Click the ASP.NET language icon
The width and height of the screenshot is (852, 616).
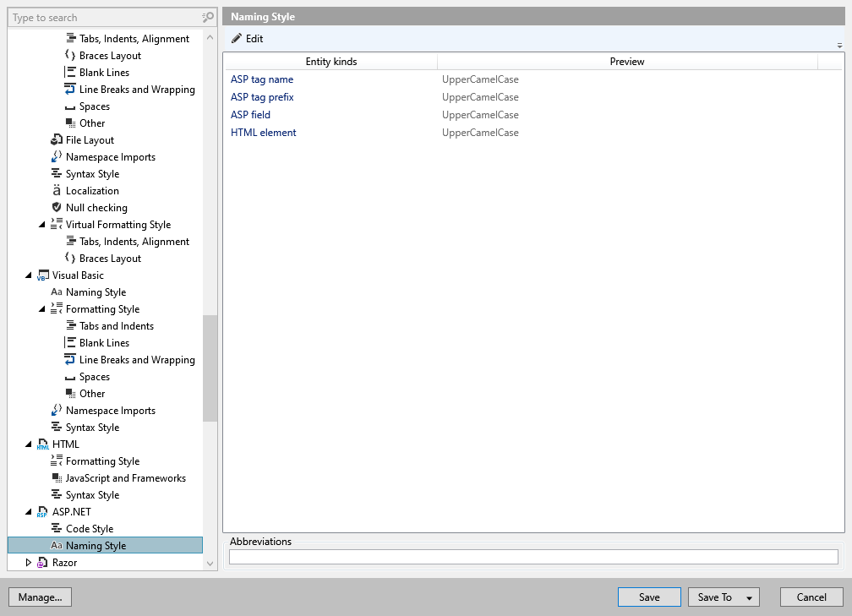coord(43,512)
